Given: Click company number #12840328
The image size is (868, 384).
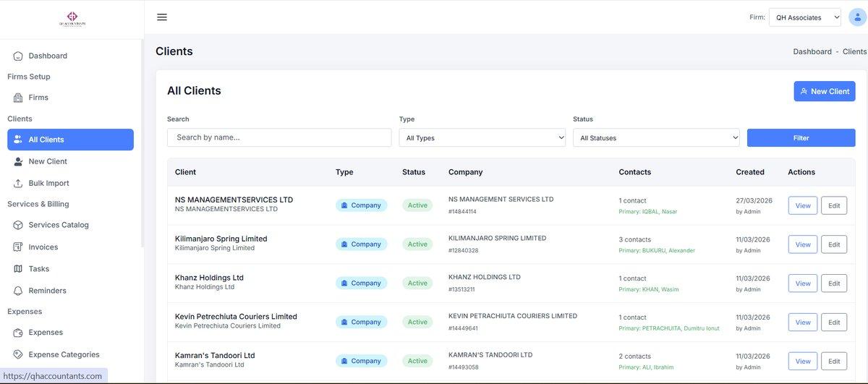Looking at the screenshot, I should [x=463, y=251].
